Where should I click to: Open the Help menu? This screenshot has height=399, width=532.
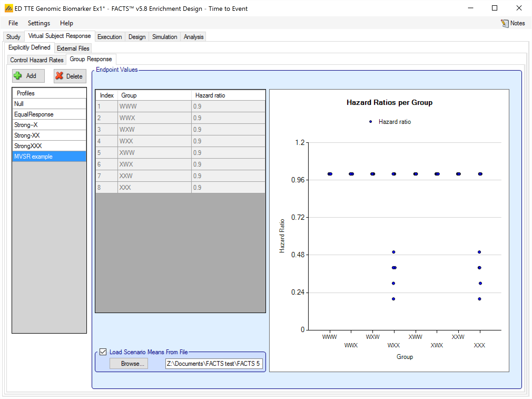tap(66, 23)
